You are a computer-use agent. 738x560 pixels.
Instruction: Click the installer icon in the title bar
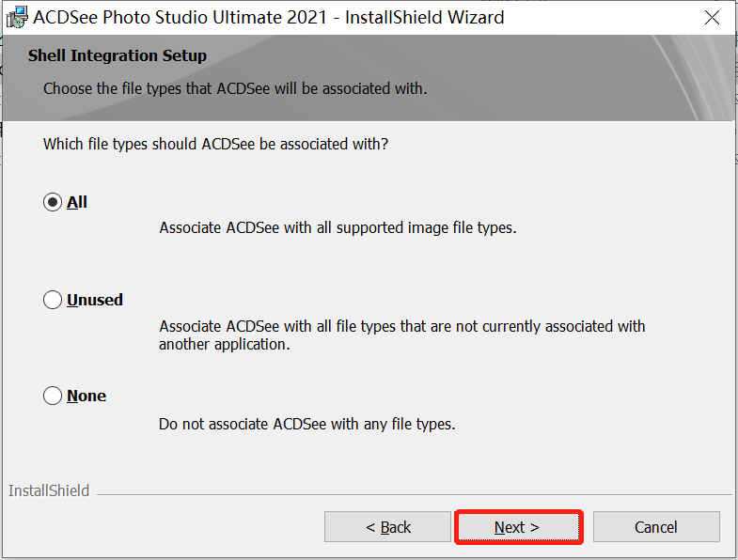tap(17, 18)
